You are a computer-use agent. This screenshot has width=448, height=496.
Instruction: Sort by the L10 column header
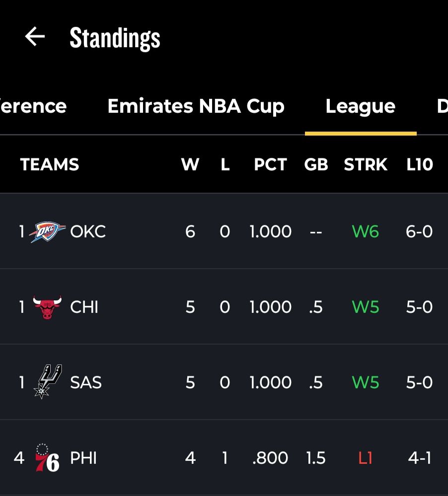(x=420, y=164)
